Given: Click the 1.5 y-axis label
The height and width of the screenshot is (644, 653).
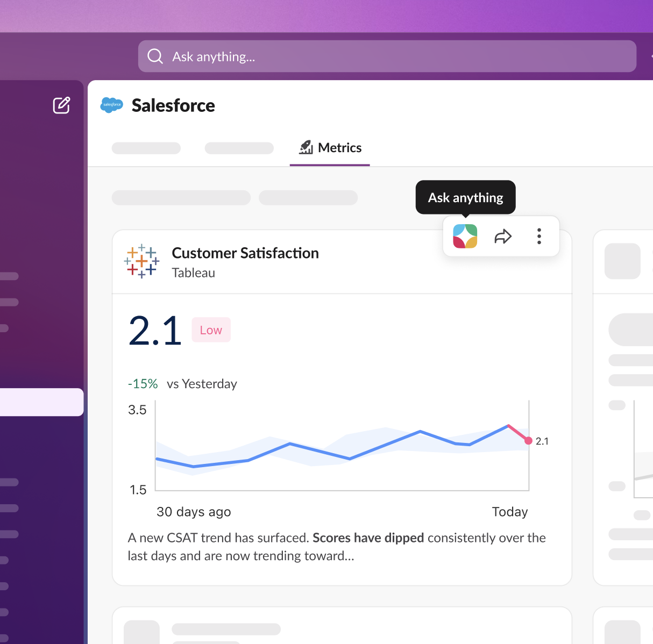Looking at the screenshot, I should (138, 490).
